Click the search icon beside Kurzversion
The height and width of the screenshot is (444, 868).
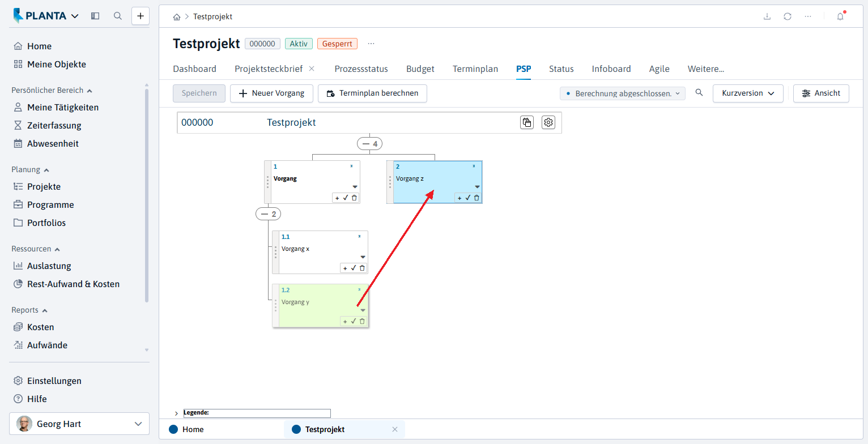[699, 93]
